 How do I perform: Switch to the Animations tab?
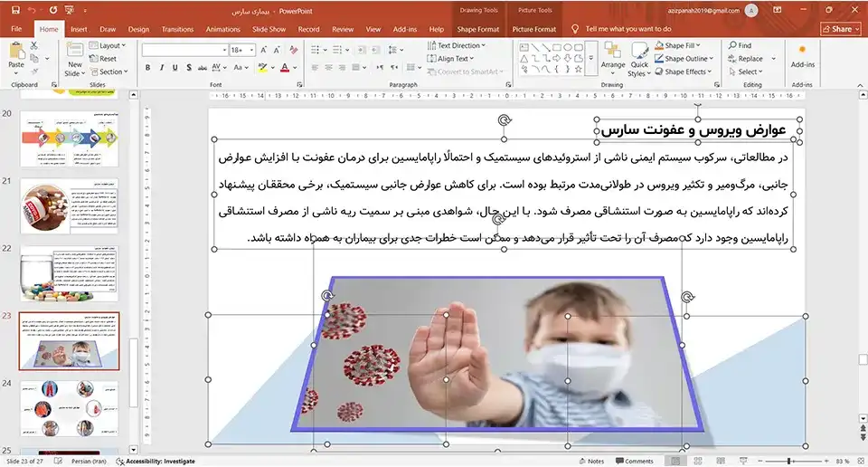[222, 29]
